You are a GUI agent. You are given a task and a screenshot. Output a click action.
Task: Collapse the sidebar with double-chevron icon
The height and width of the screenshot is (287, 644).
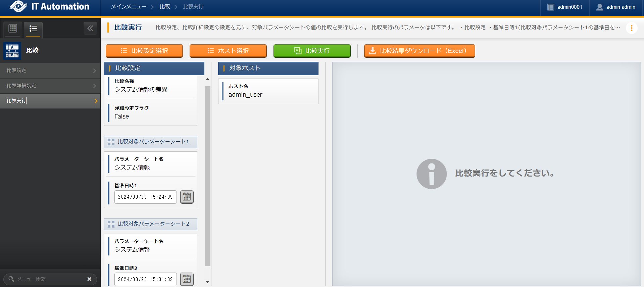click(x=90, y=29)
